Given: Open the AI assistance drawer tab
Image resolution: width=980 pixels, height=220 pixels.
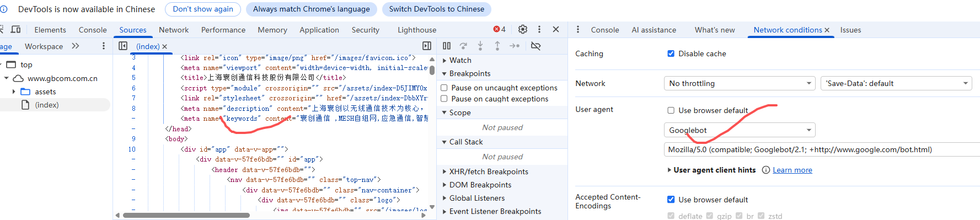Looking at the screenshot, I should (654, 30).
